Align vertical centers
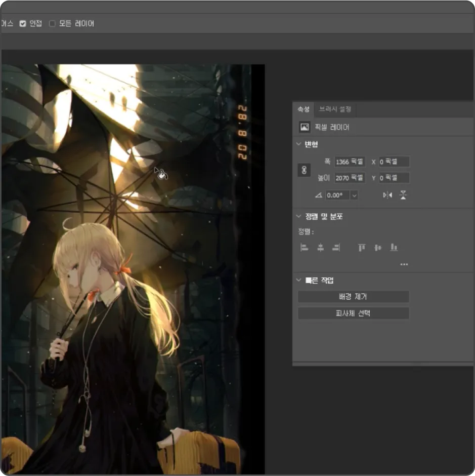This screenshot has height=476, width=475. 378,248
